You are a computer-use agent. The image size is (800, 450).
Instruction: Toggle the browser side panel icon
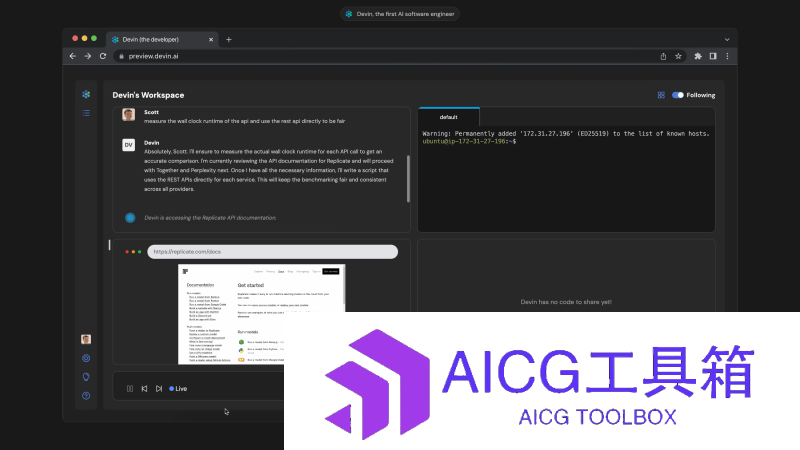pyautogui.click(x=713, y=56)
